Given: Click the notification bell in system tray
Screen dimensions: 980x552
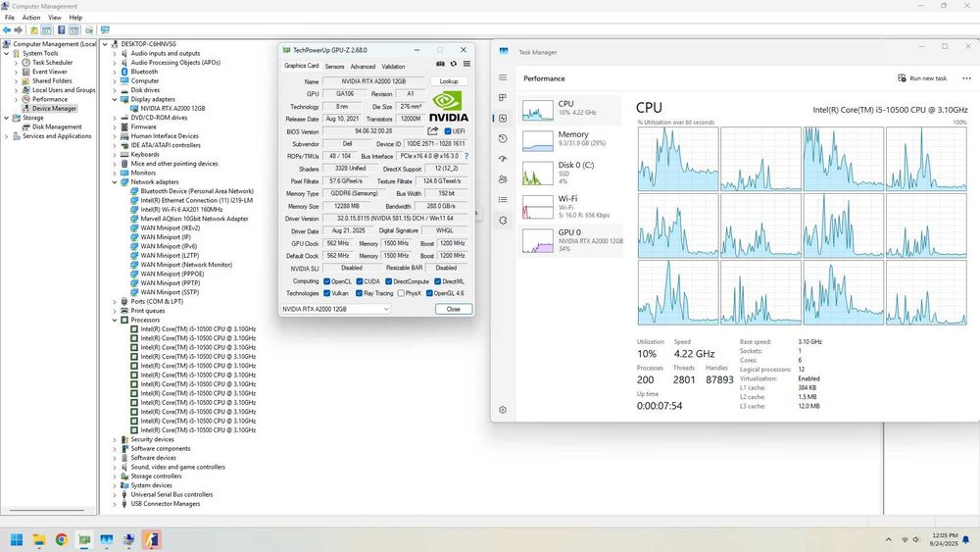Looking at the screenshot, I should tap(965, 539).
